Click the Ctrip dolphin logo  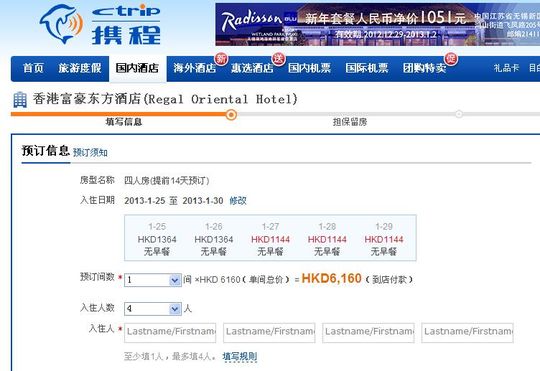(x=61, y=23)
